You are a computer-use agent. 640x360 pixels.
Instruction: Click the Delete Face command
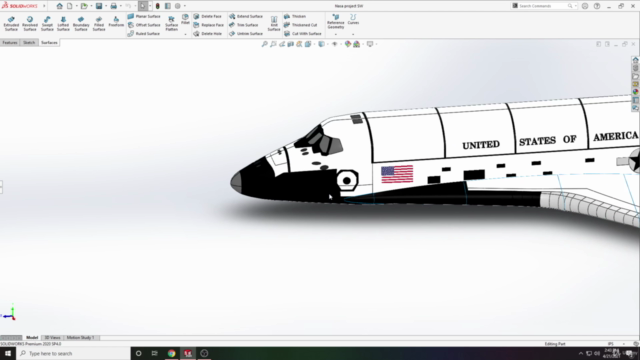tap(207, 16)
